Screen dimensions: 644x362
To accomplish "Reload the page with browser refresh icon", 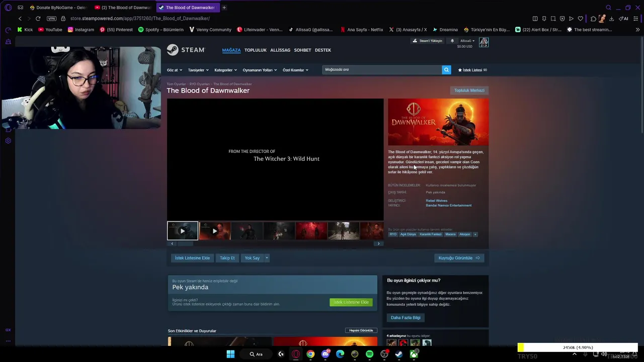I will coord(38,19).
